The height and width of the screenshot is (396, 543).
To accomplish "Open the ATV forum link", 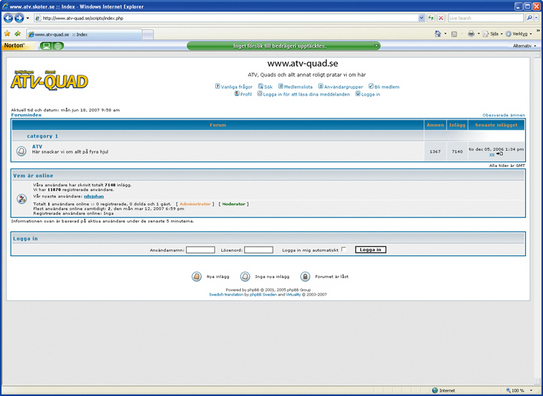I will [x=37, y=146].
